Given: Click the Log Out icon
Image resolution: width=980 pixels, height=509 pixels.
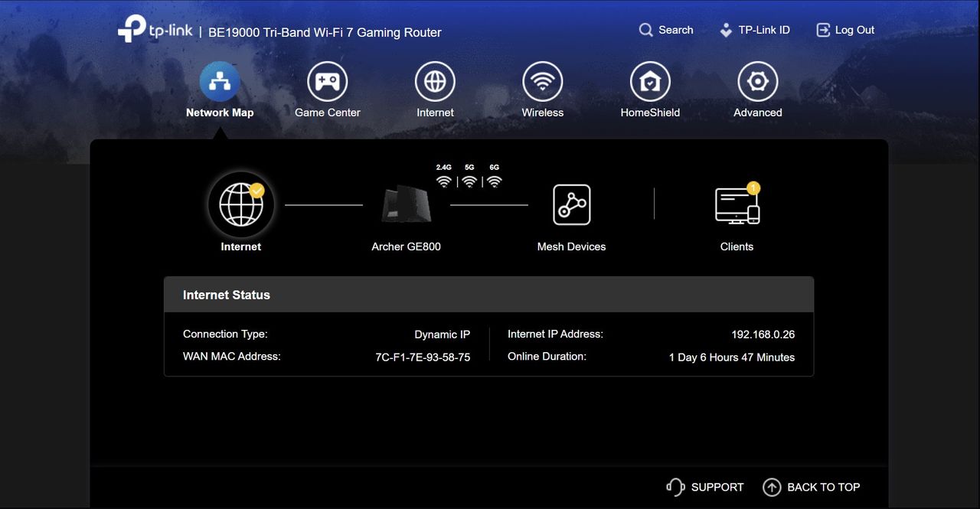Looking at the screenshot, I should pyautogui.click(x=823, y=30).
